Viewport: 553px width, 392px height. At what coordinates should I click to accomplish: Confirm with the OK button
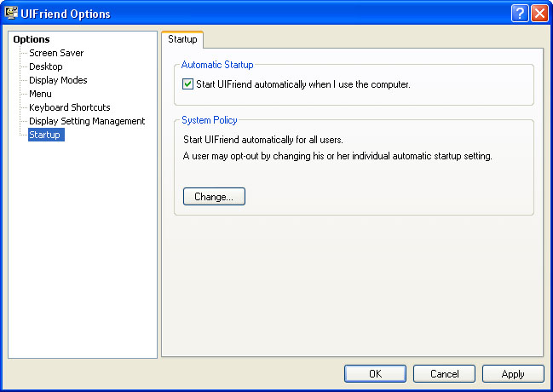pyautogui.click(x=375, y=373)
